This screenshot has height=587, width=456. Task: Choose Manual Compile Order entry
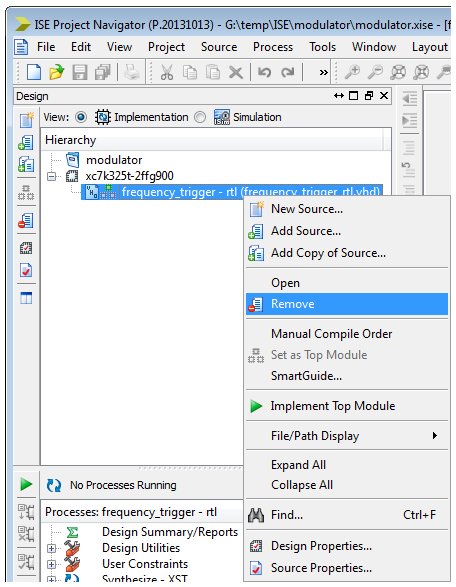pyautogui.click(x=347, y=334)
